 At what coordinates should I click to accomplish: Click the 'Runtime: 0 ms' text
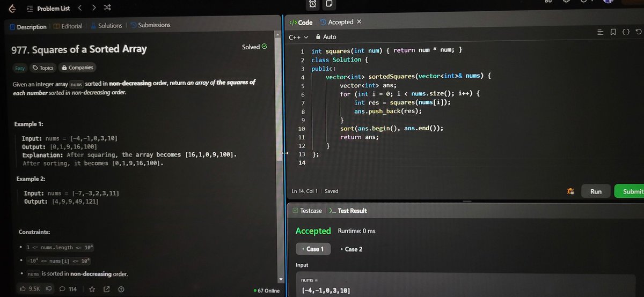[357, 231]
